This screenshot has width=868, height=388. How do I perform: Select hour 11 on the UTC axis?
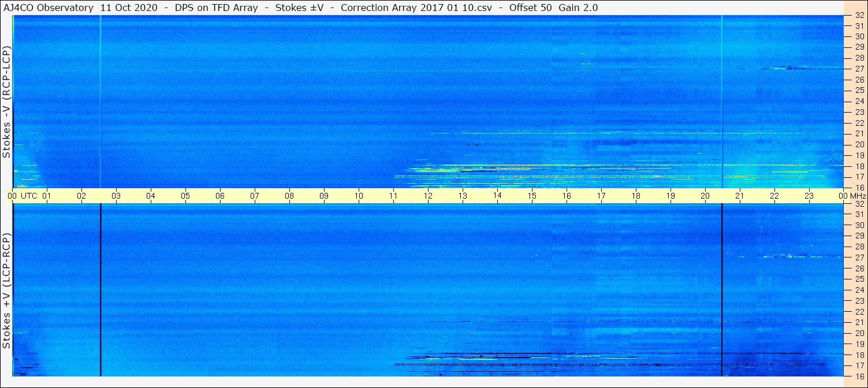pos(393,196)
